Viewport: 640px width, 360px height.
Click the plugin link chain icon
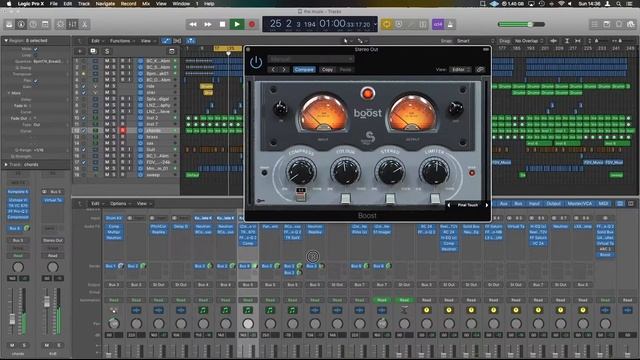coord(480,70)
